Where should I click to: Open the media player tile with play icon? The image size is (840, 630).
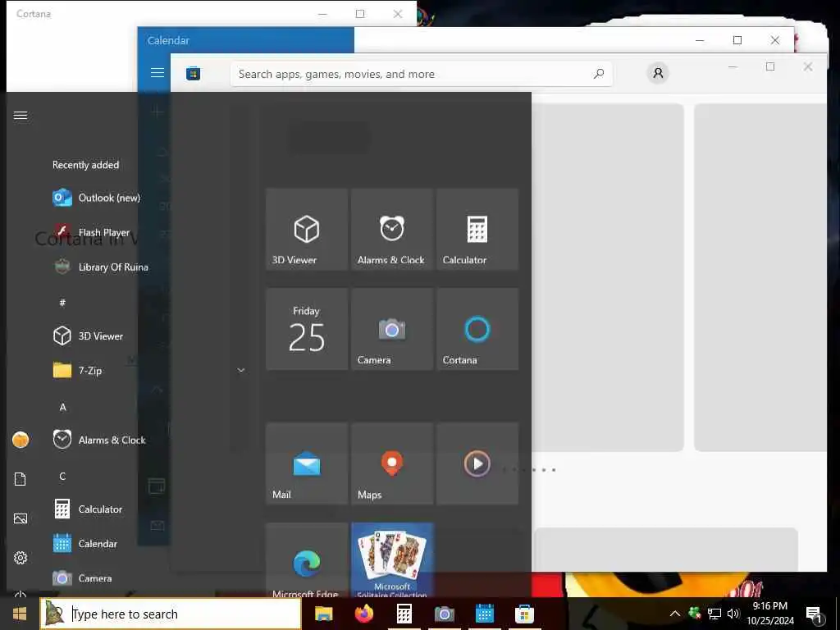[477, 463]
